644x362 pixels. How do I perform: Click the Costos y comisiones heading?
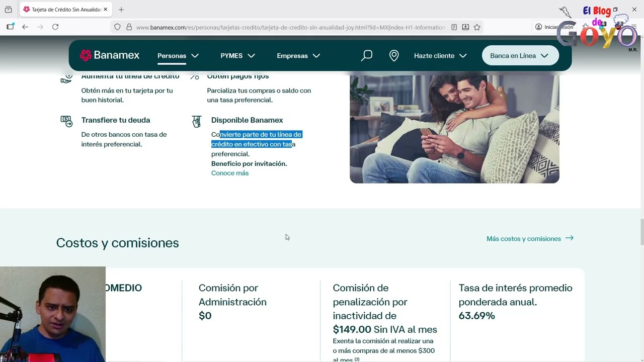[118, 243]
